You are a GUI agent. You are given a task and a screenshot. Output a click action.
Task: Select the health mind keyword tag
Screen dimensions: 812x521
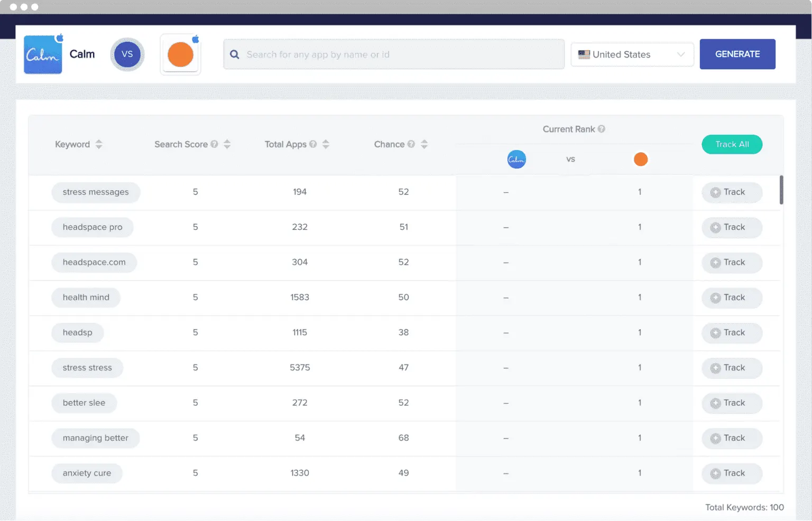point(86,297)
